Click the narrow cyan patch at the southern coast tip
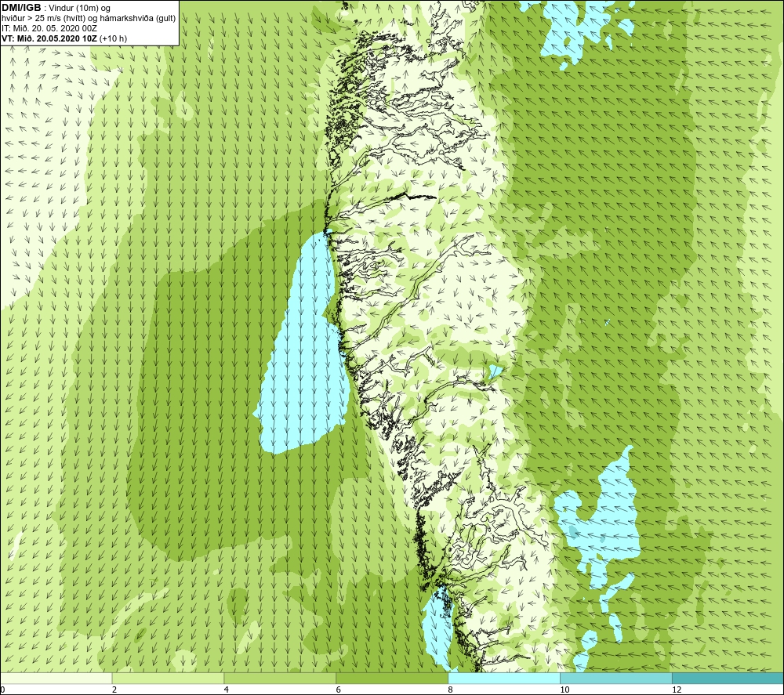 click(x=437, y=627)
